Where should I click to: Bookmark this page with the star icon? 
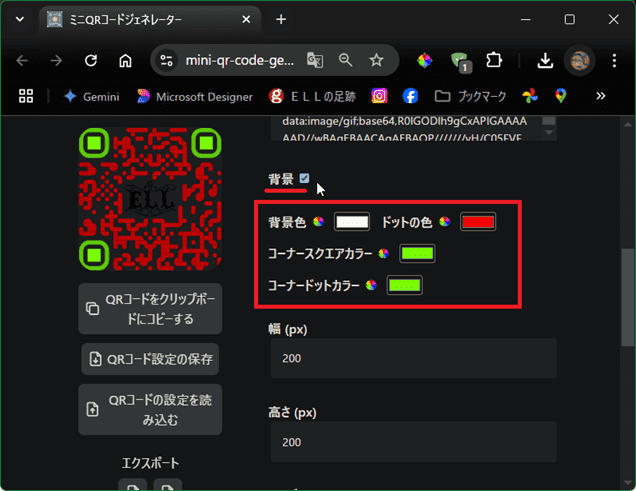point(376,60)
